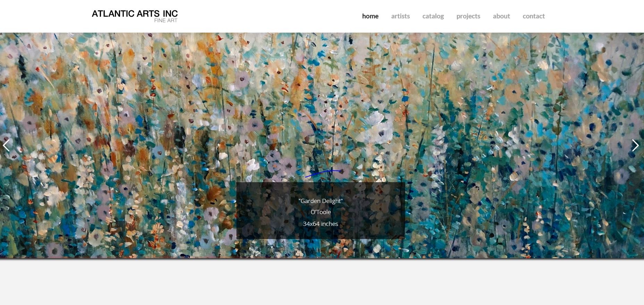Open the about page

[x=501, y=16]
